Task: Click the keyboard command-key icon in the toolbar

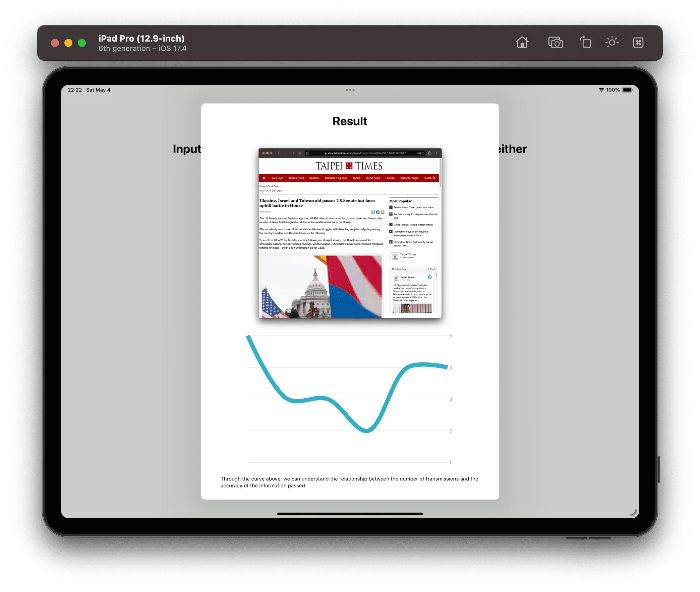Action: 638,43
